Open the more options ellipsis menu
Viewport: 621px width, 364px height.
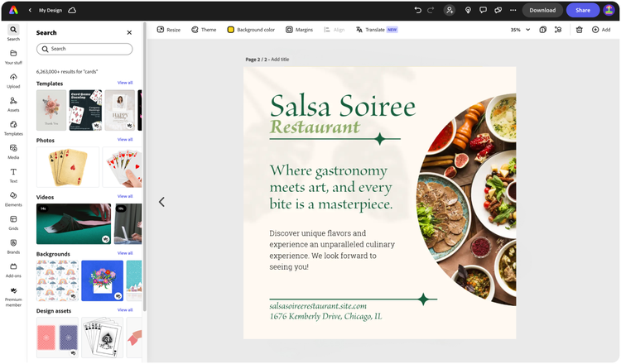(x=513, y=10)
